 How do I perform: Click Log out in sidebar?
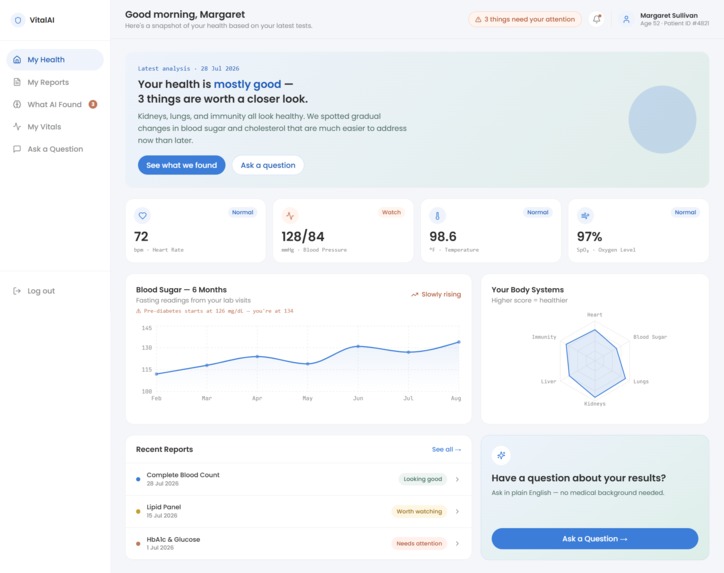(55, 291)
